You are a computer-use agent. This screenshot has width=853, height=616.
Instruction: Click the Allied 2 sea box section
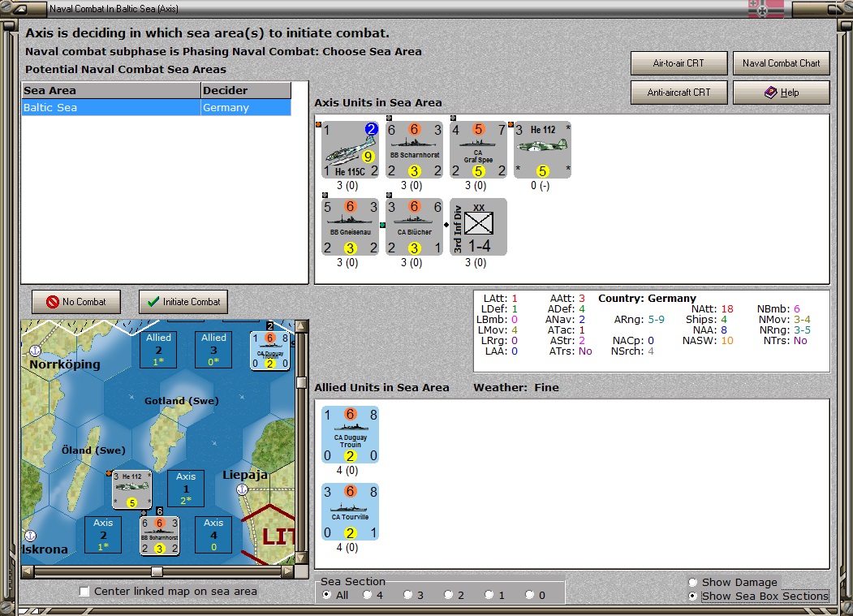coord(158,349)
